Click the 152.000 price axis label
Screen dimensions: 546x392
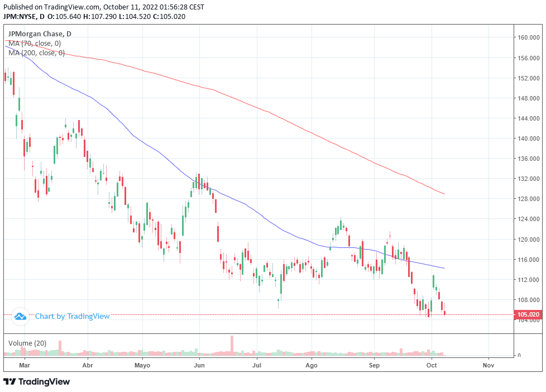coord(528,78)
